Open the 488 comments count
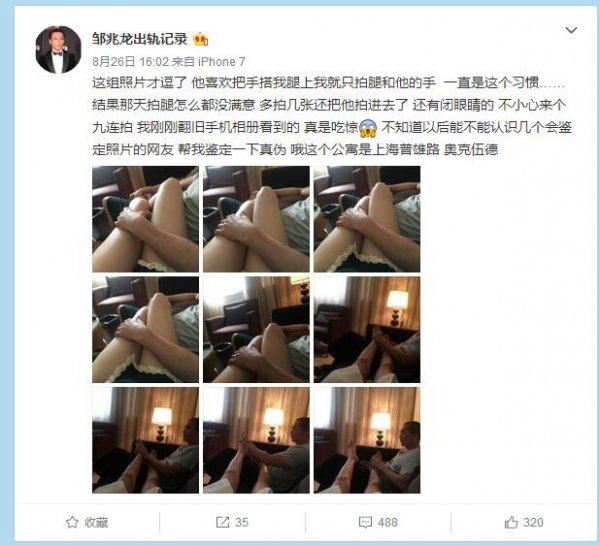This screenshot has width=600, height=545. click(x=388, y=522)
